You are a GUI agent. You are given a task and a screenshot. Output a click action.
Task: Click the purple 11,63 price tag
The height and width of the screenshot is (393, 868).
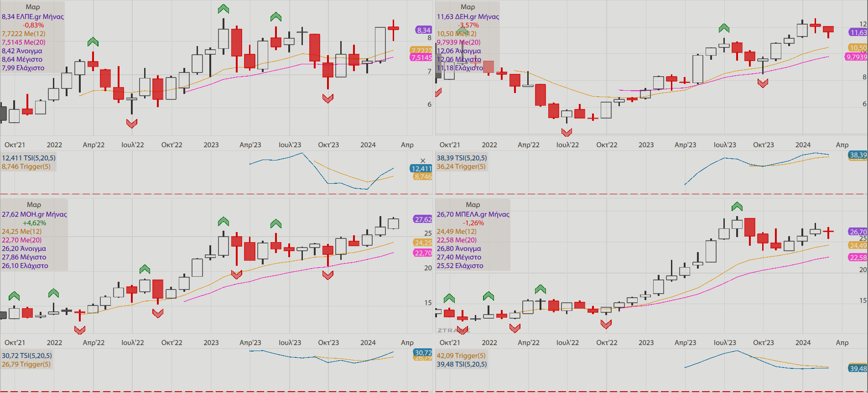point(858,32)
